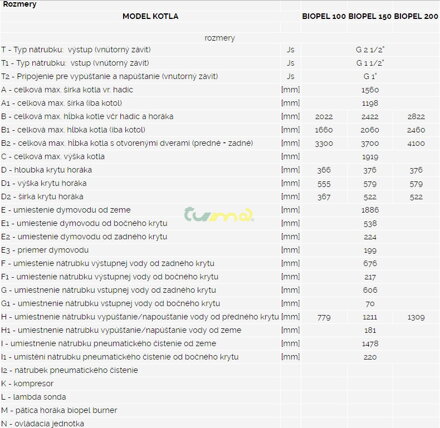Click 'E - umiestenie dymovodu od zeme' label
440x428 pixels.
pos(66,210)
